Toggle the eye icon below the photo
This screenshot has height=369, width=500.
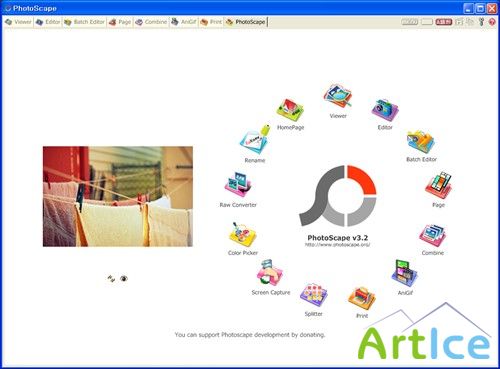click(124, 278)
